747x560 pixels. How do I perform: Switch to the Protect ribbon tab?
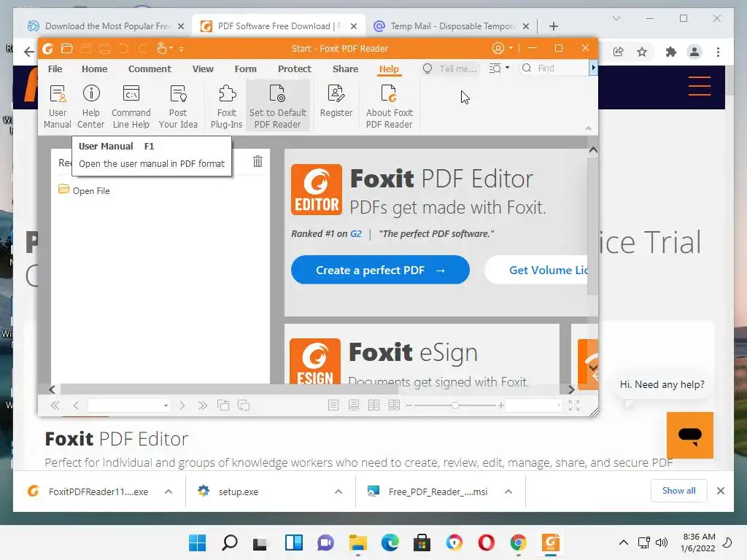coord(295,69)
